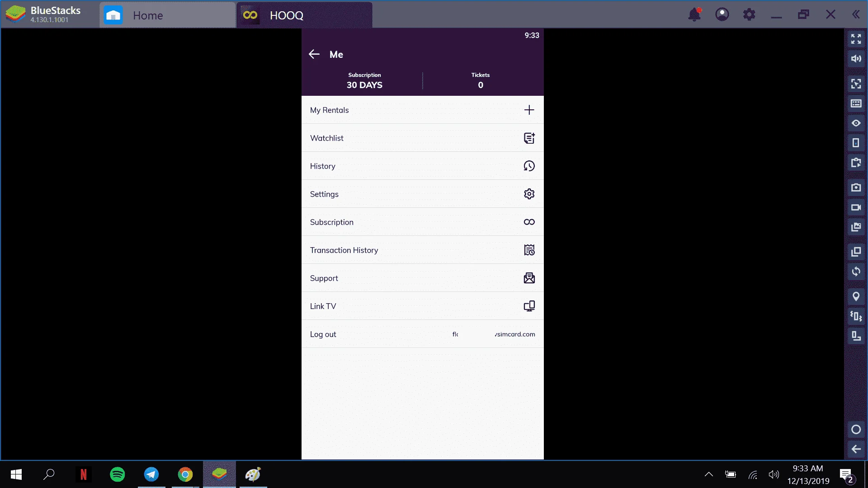Click the History clock icon
This screenshot has width=868, height=488.
click(x=529, y=166)
